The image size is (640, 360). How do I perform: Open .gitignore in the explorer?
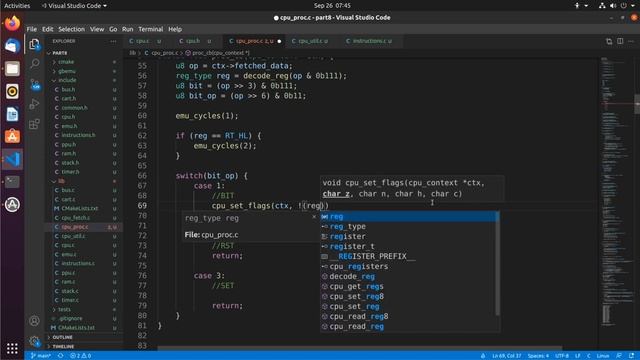tap(71, 318)
